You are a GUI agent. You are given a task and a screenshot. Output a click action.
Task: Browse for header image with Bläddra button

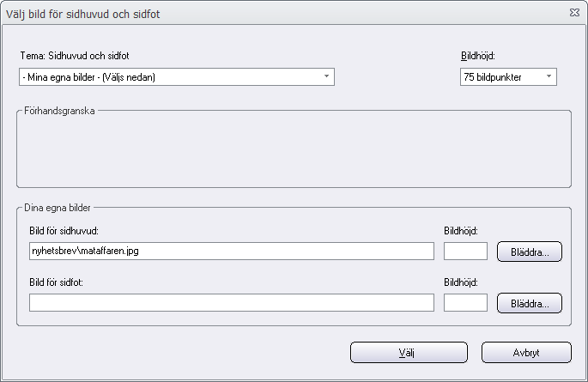[529, 252]
